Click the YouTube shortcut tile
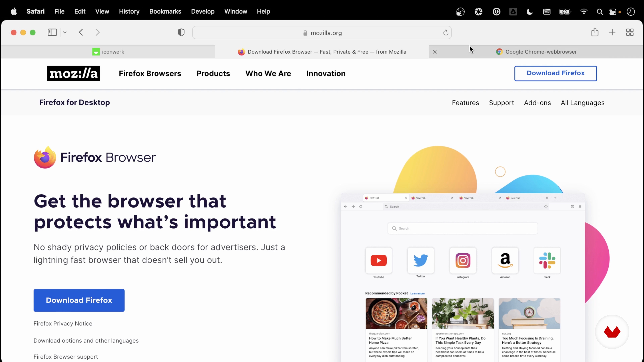 [379, 260]
